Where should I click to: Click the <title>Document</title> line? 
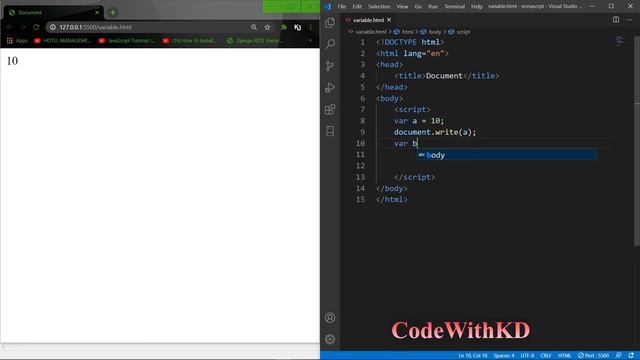pos(447,76)
